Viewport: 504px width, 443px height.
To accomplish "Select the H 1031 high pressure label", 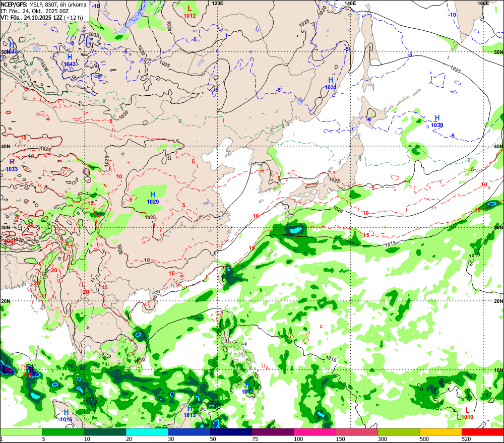I will (x=331, y=83).
